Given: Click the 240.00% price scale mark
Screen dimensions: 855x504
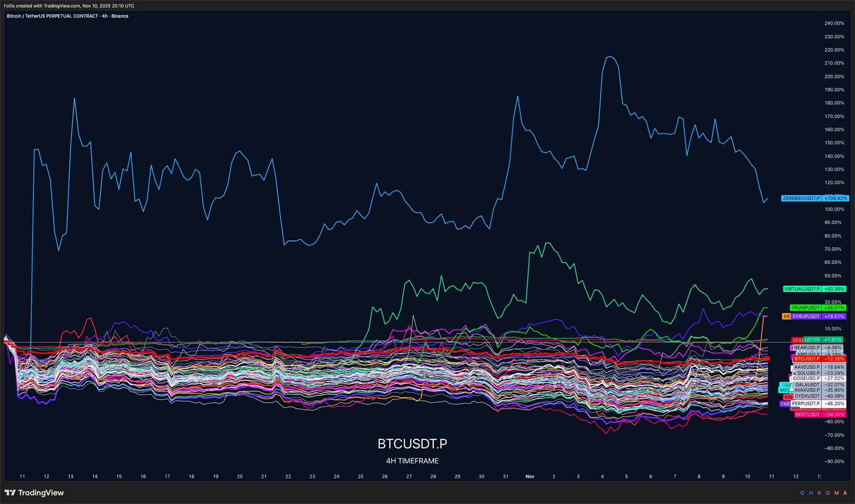Looking at the screenshot, I should [x=834, y=23].
